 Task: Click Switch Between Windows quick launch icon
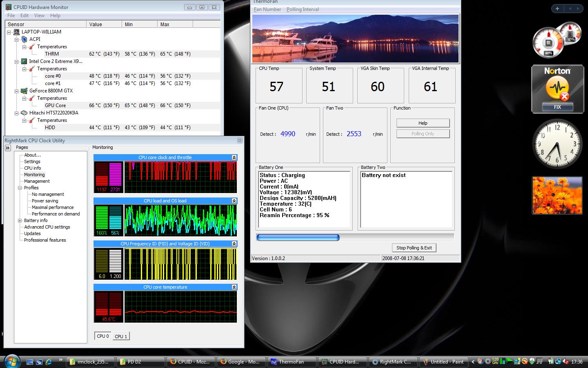tap(39, 362)
